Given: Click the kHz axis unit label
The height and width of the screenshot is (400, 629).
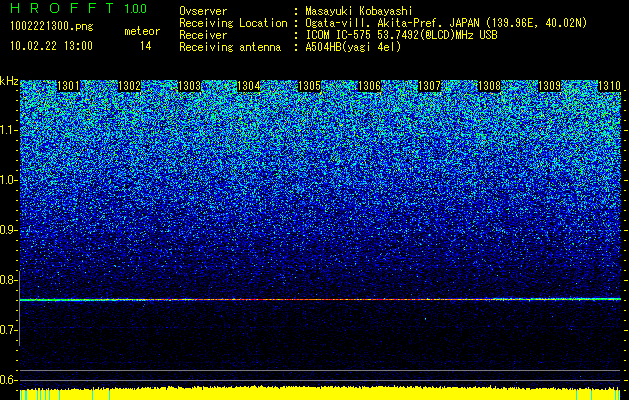Looking at the screenshot, I should [x=9, y=81].
